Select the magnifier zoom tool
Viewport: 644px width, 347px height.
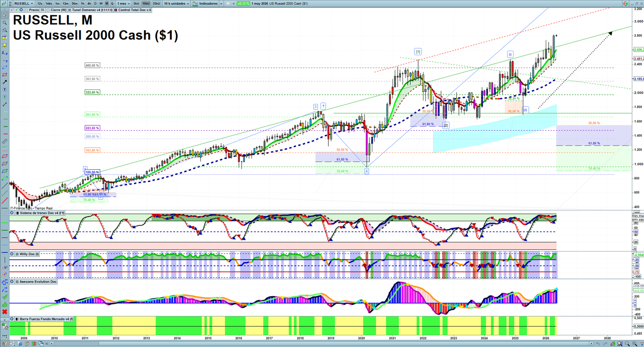[x=4, y=23]
